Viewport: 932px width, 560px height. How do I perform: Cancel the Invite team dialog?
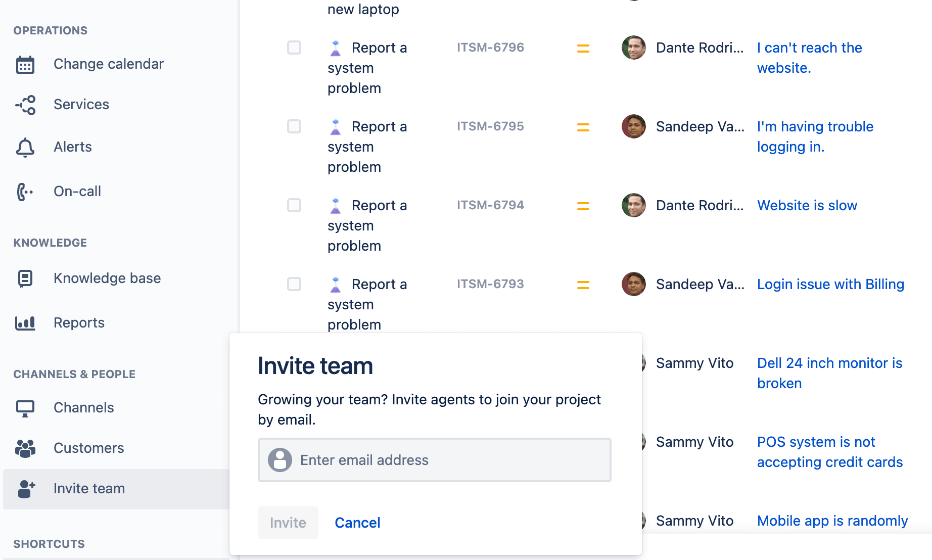[x=357, y=523]
